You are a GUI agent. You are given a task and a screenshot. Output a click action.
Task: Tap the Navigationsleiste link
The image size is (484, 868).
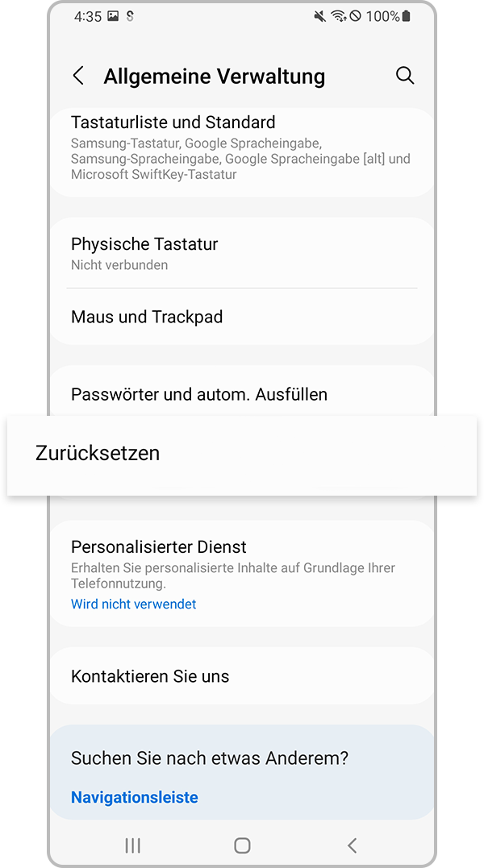pyautogui.click(x=134, y=797)
